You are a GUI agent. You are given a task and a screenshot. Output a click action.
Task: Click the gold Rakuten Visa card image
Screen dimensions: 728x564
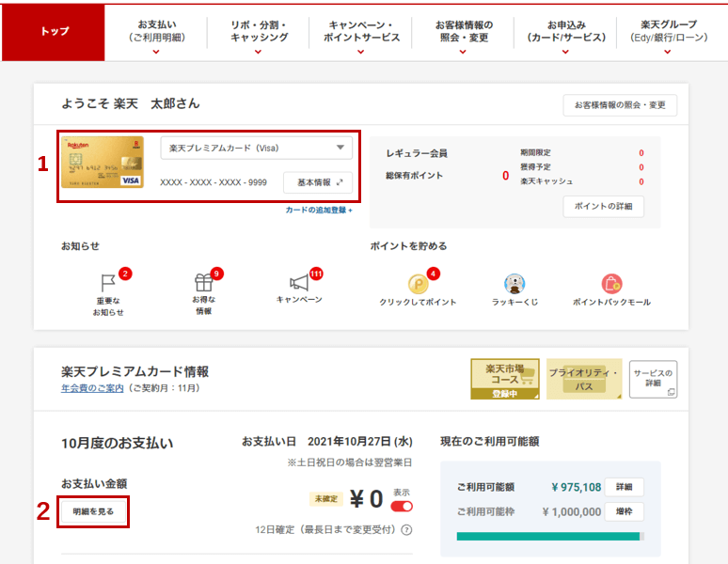(103, 162)
